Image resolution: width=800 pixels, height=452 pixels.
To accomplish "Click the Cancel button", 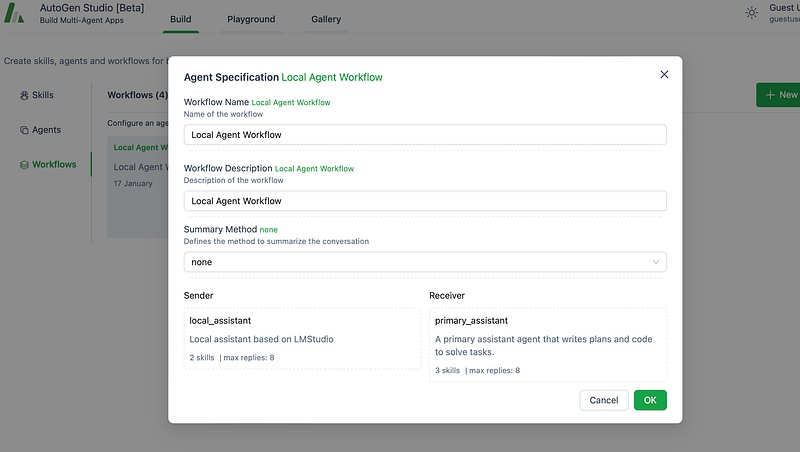I will 604,400.
